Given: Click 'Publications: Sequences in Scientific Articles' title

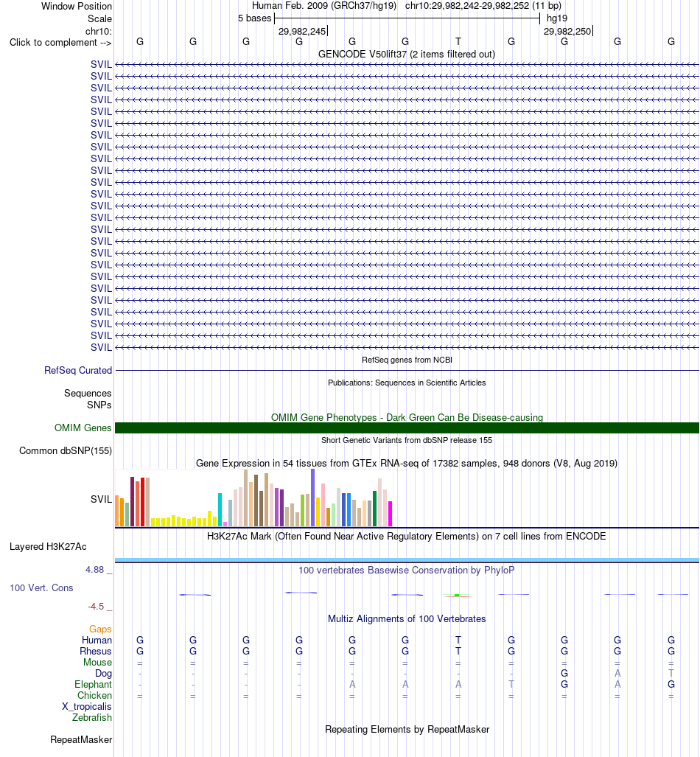Looking at the screenshot, I should pyautogui.click(x=407, y=383).
